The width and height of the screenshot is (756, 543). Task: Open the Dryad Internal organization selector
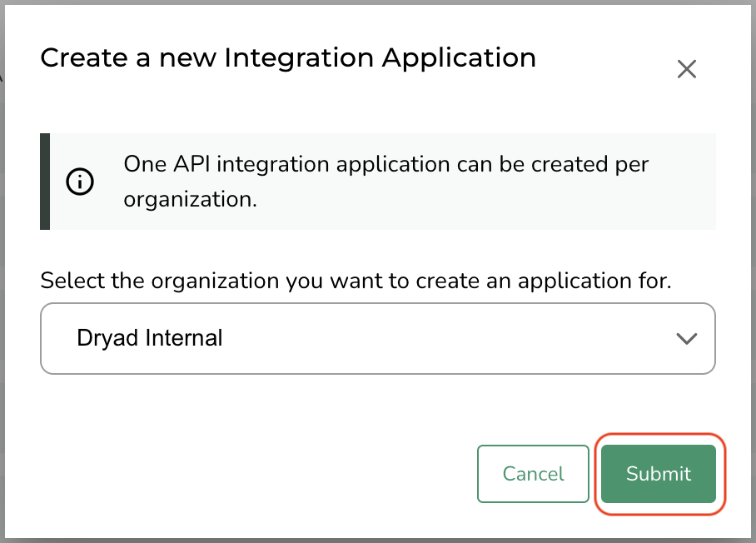pos(377,338)
